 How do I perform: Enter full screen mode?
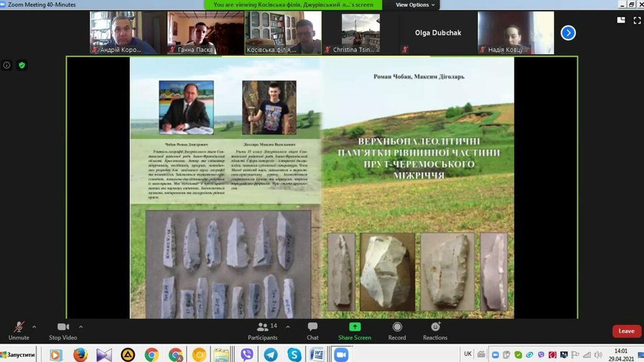636,20
